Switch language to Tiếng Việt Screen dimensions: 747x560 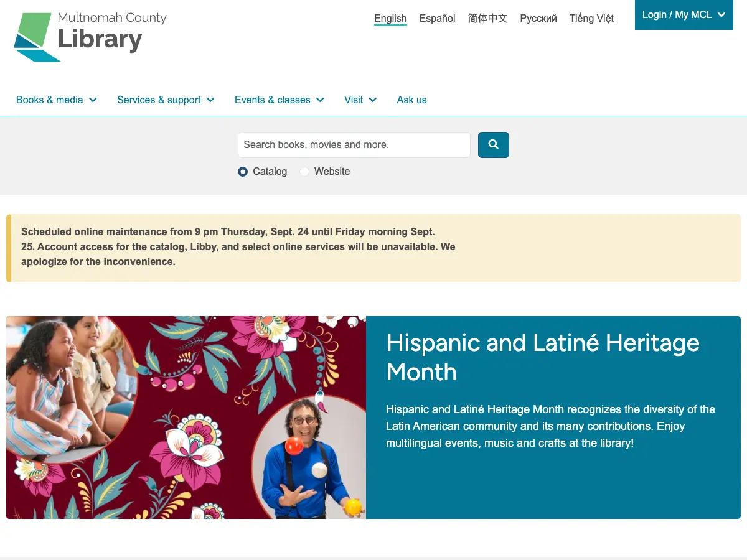(x=591, y=19)
